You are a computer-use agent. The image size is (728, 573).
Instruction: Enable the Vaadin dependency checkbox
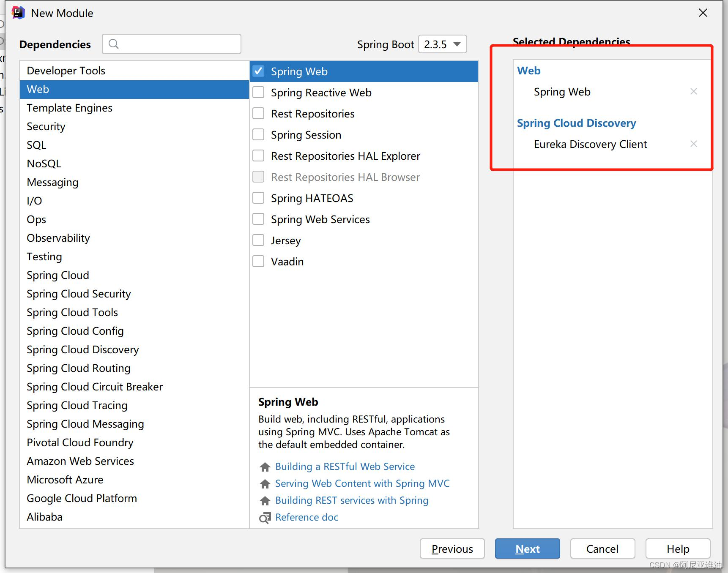click(x=258, y=261)
